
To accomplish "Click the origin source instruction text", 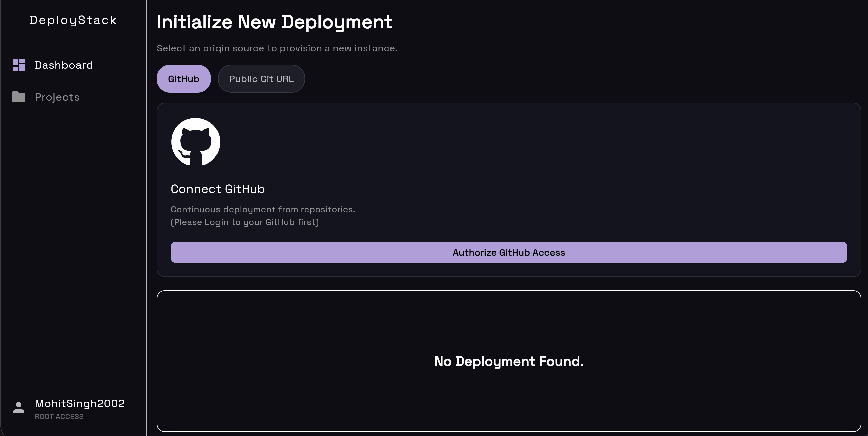I will coord(277,48).
